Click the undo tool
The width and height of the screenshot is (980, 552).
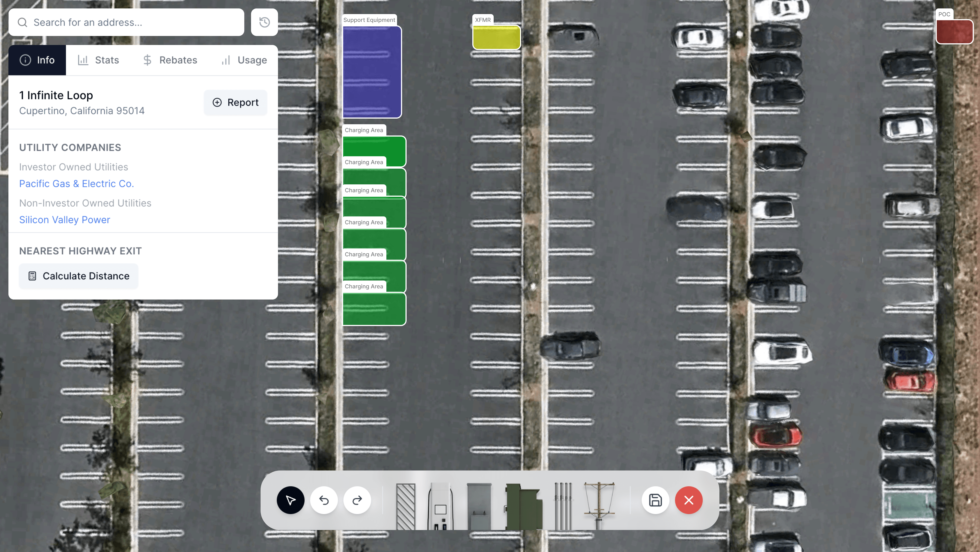324,500
